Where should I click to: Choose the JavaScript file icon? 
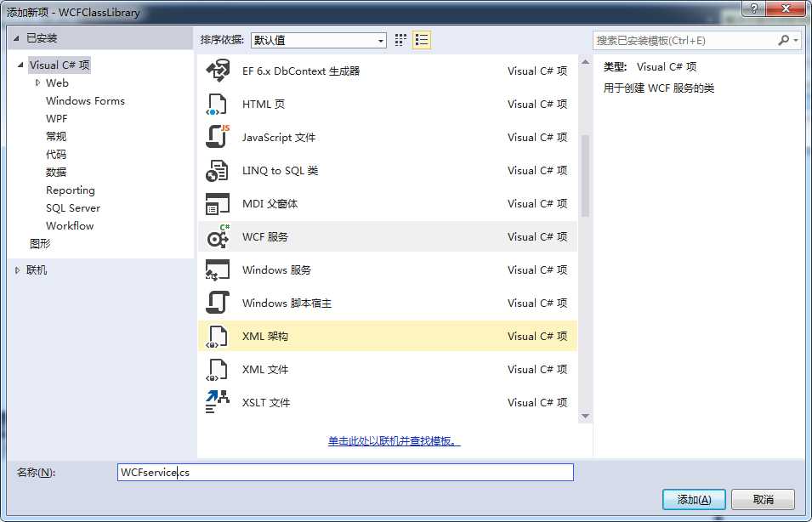pyautogui.click(x=218, y=137)
